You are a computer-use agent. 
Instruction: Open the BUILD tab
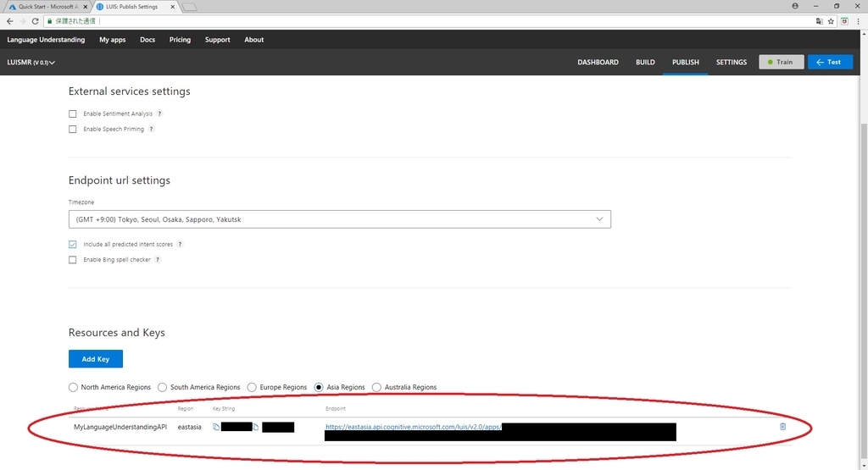[x=645, y=63]
